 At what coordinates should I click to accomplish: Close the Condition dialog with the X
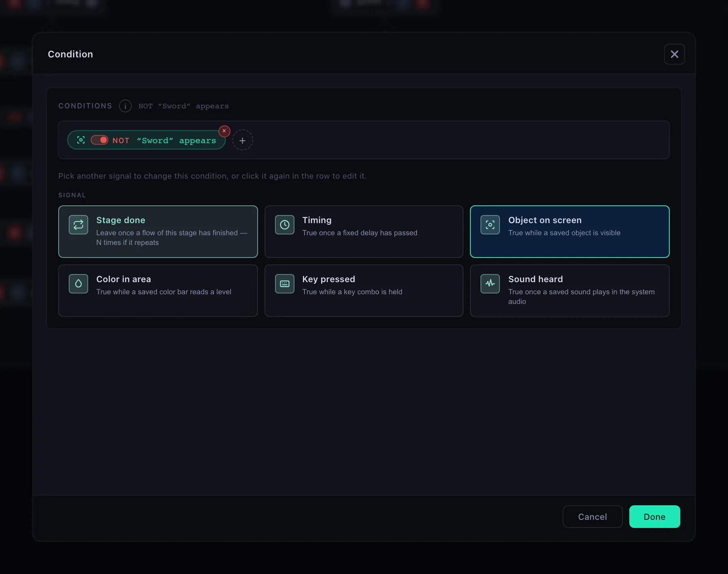(674, 54)
